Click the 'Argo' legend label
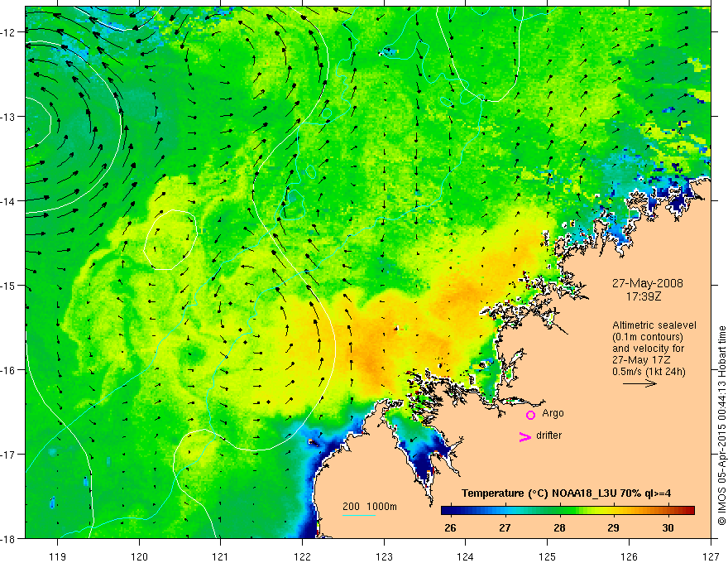Viewport: 728px width, 563px height. click(x=553, y=413)
